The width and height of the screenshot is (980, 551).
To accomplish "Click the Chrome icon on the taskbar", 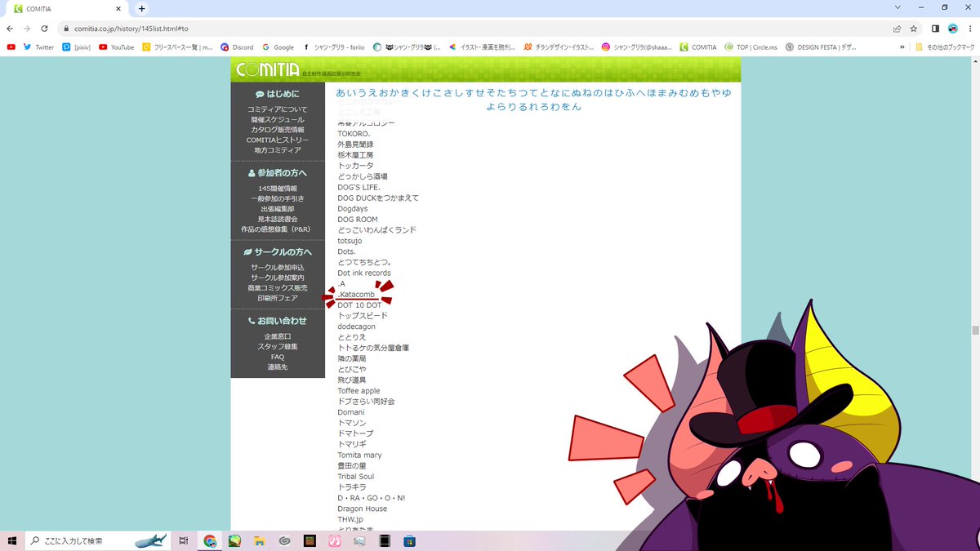I will pos(210,540).
